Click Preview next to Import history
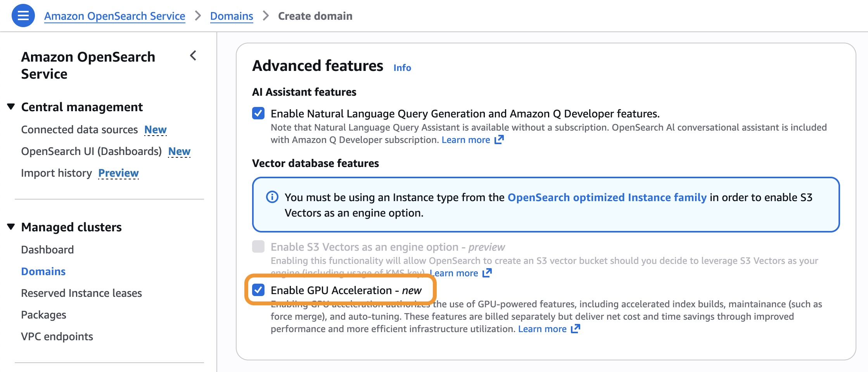 click(119, 173)
